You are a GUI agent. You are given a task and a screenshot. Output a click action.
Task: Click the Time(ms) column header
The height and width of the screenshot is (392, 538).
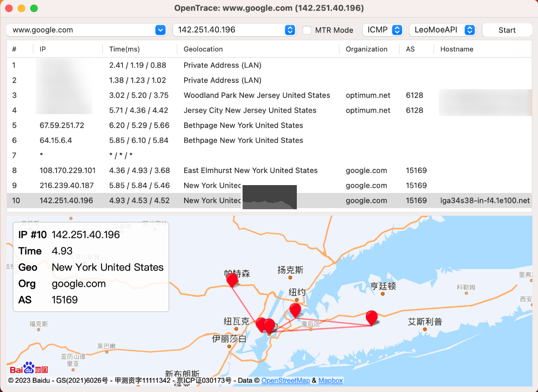click(124, 49)
